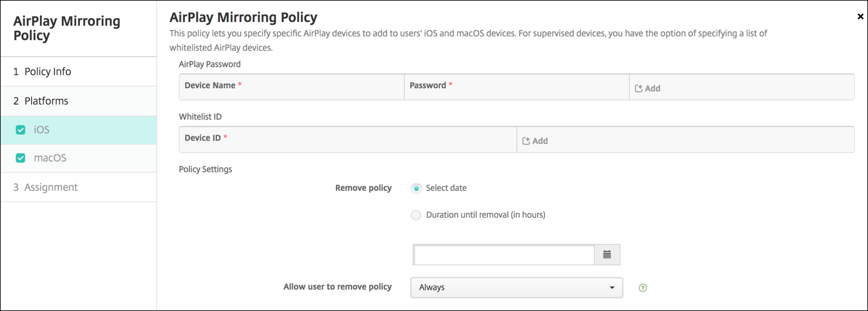Select the macOS platform entry
The height and width of the screenshot is (311, 868).
(50, 158)
